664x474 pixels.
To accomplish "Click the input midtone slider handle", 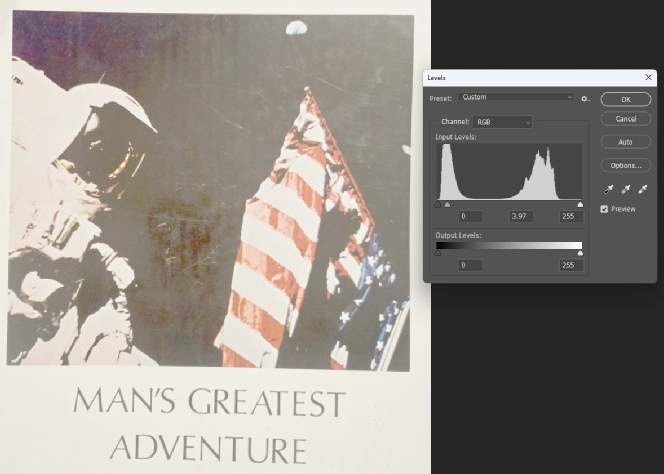I will [447, 204].
